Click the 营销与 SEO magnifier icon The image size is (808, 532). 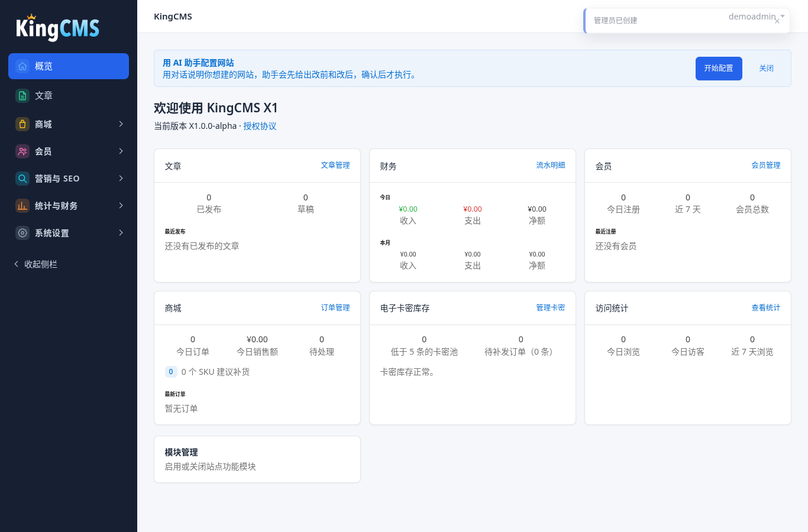coord(22,179)
